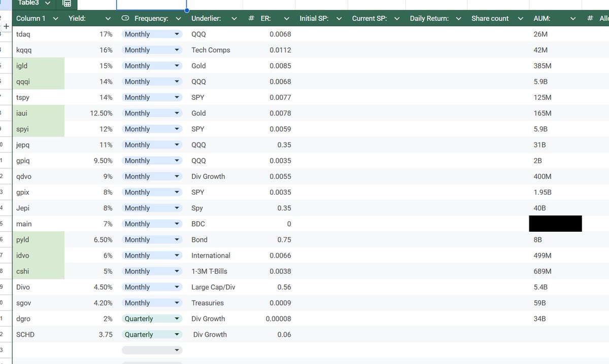Click the plus expand button at left edge
This screenshot has width=609, height=364.
point(6,25)
